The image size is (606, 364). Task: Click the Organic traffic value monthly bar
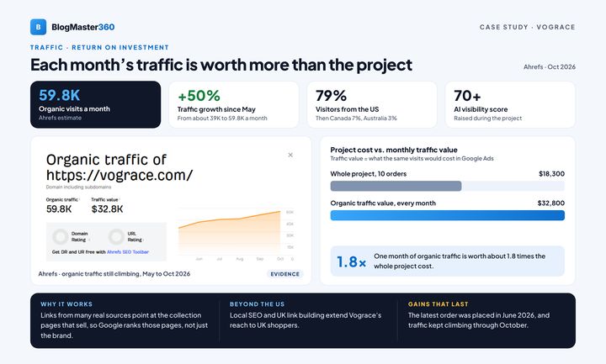tap(448, 215)
